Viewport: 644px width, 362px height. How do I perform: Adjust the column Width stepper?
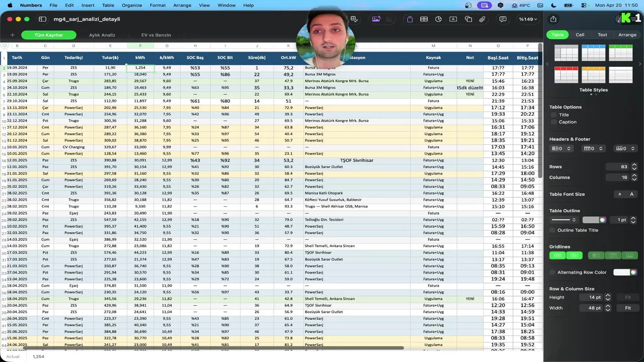point(608,308)
